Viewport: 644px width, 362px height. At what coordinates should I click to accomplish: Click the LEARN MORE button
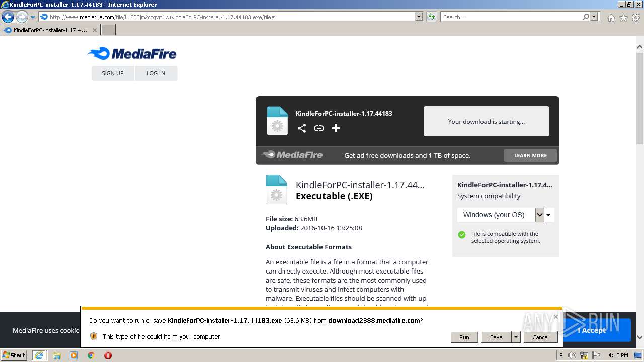(530, 155)
